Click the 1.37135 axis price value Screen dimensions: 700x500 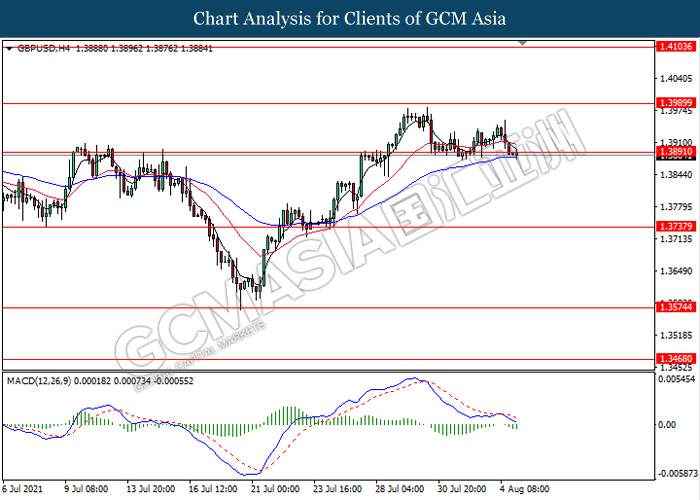point(676,239)
